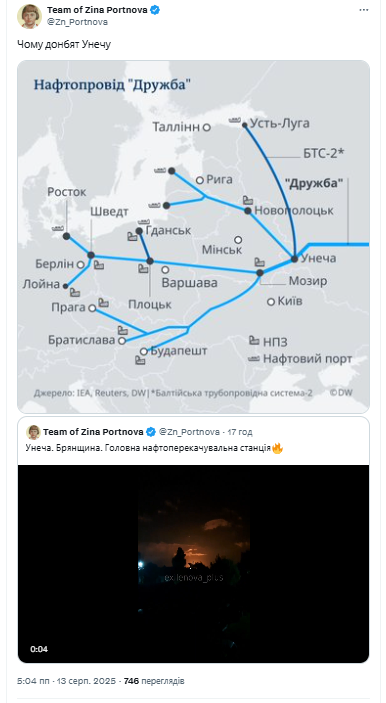The height and width of the screenshot is (703, 386).
Task: Click the 746 переглядів view count
Action: point(154,681)
